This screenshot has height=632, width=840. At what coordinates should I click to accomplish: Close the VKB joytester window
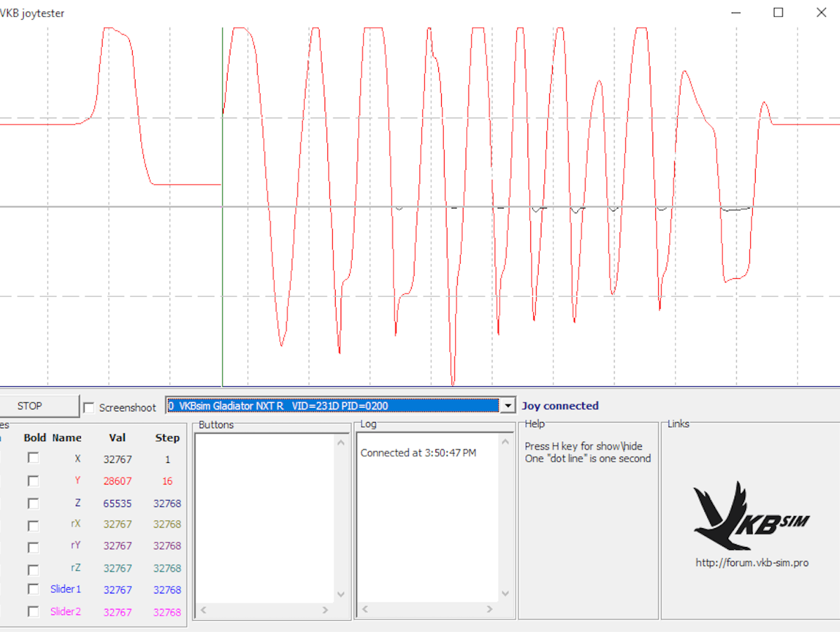(821, 13)
